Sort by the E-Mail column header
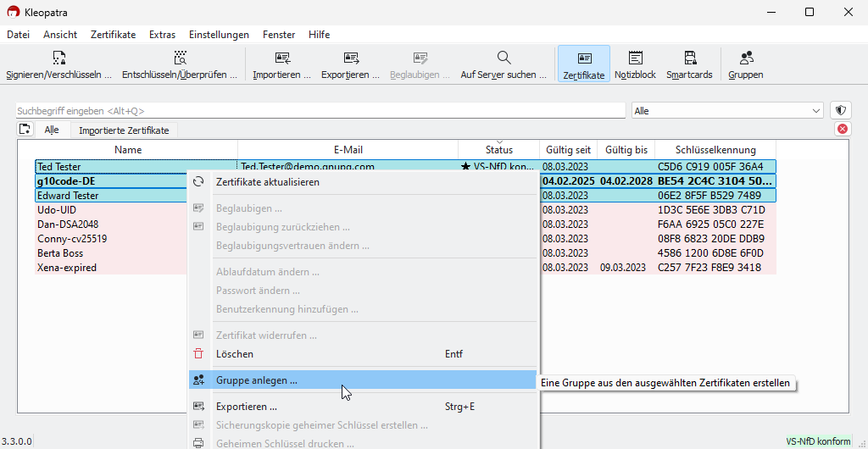This screenshot has width=868, height=449. [x=348, y=150]
